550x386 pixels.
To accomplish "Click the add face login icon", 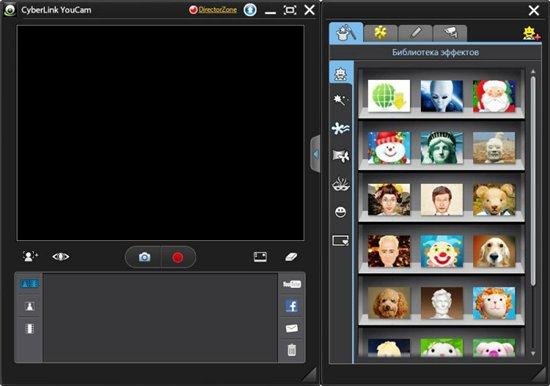I will (x=30, y=257).
